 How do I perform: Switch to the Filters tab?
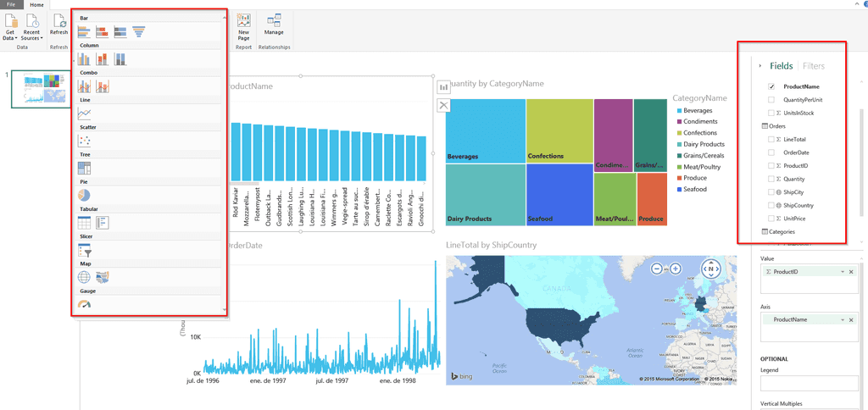pos(814,66)
